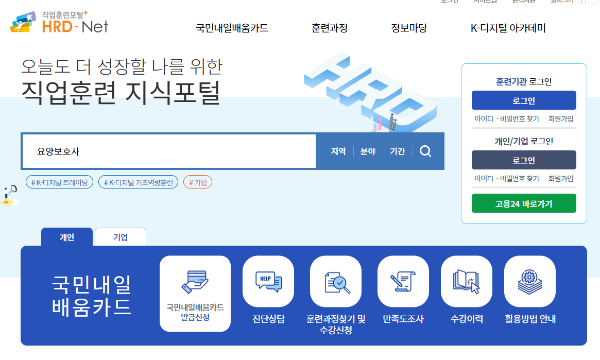Open the 분야 field filter

(368, 151)
